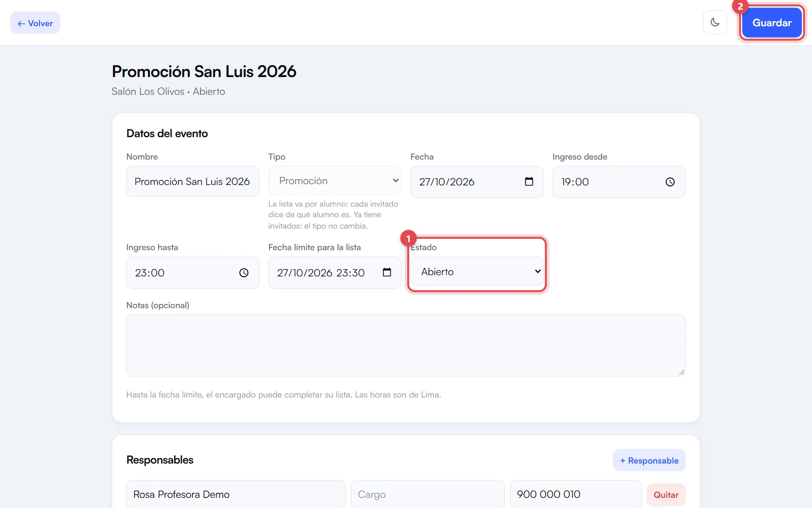Click the Datos del evento section title
Viewport: 812px width, 508px height.
pyautogui.click(x=167, y=133)
